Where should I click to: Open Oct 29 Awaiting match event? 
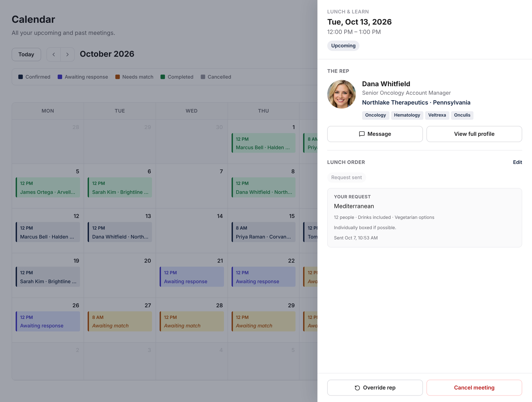pos(263,321)
